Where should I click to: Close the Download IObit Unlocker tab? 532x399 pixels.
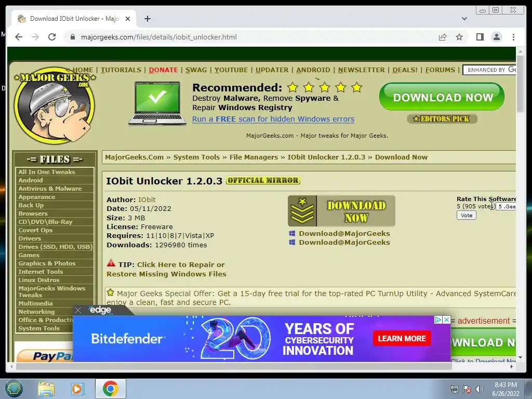128,19
